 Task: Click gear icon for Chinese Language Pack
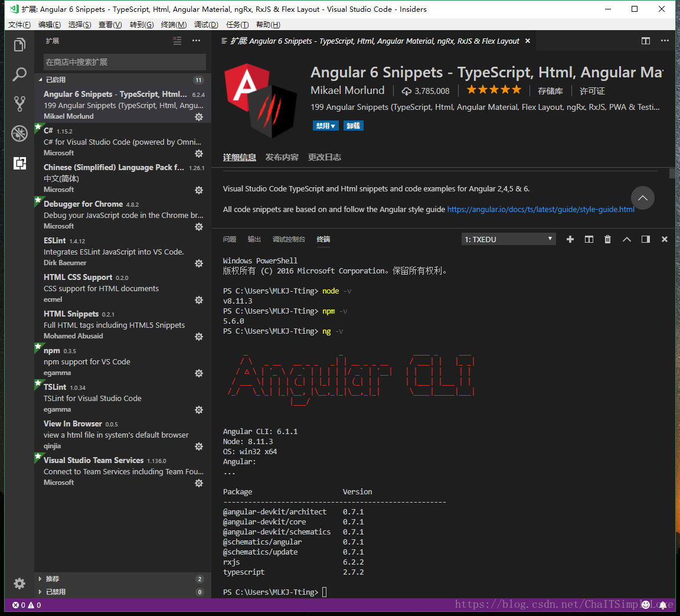pyautogui.click(x=199, y=190)
